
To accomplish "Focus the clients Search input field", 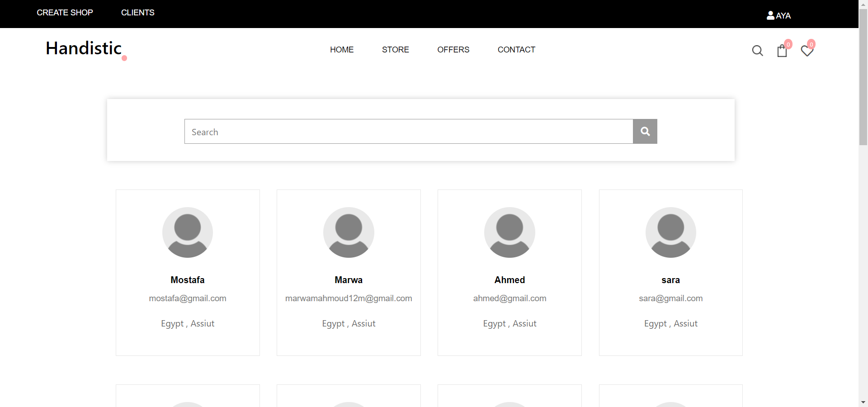I will 409,132.
